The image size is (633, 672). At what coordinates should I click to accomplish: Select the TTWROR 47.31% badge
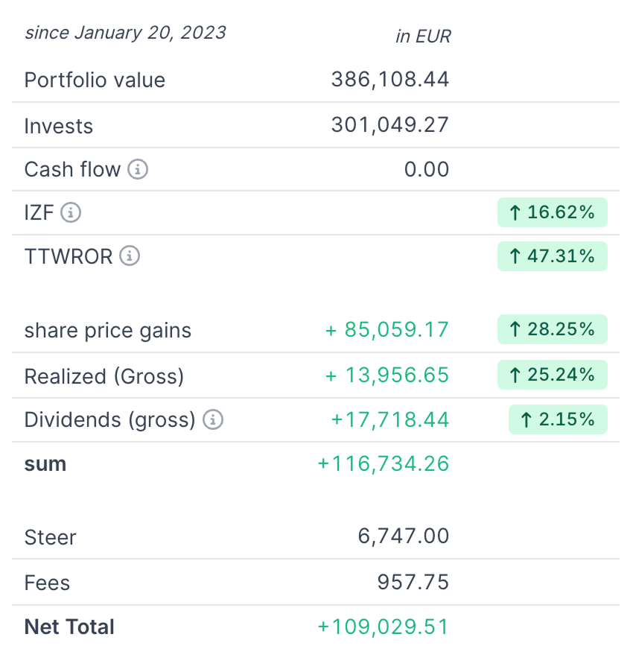click(552, 256)
